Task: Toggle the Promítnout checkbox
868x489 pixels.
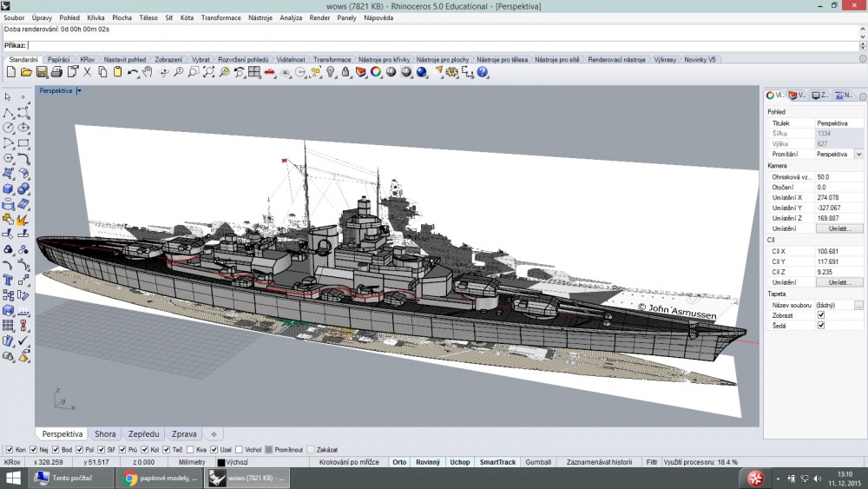Action: pyautogui.click(x=269, y=450)
